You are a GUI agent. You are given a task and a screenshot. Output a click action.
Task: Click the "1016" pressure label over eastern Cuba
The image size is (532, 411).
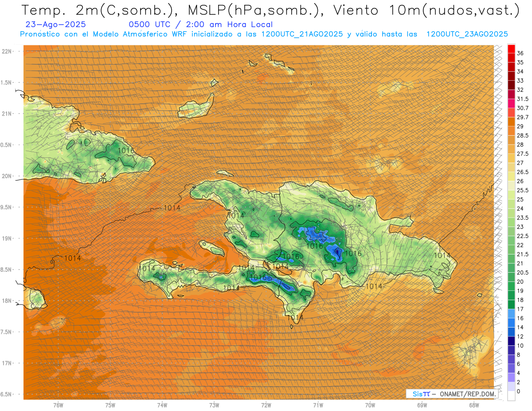tap(126, 151)
